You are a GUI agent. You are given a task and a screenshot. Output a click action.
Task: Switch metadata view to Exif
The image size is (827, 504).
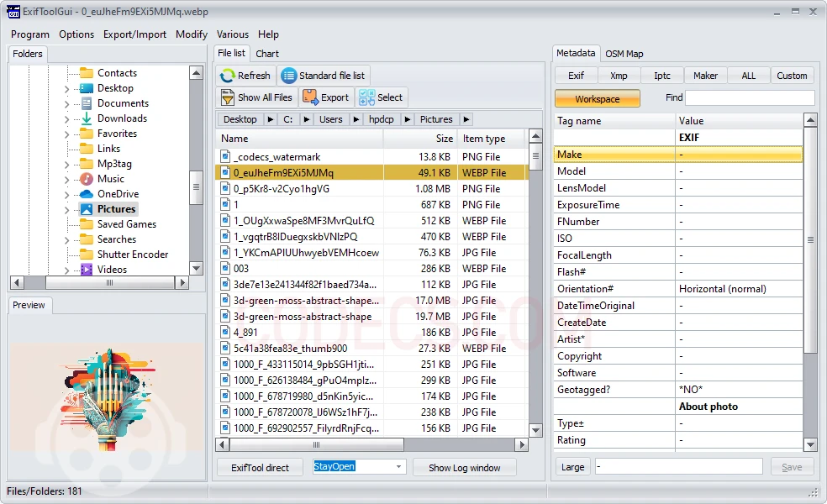tap(576, 76)
